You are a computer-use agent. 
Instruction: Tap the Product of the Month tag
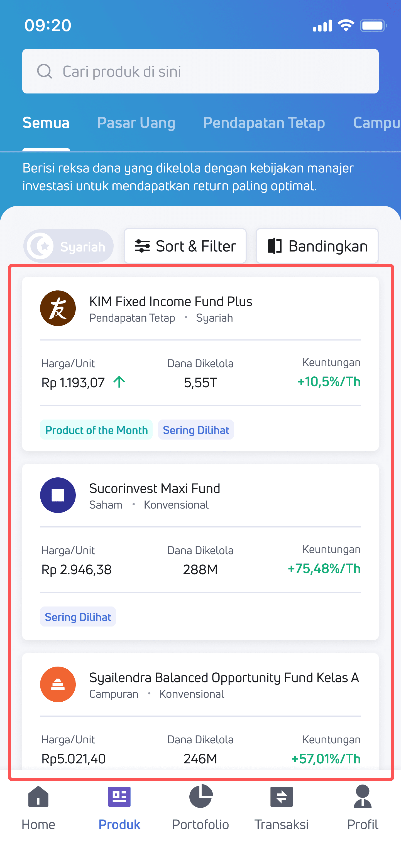click(x=96, y=430)
